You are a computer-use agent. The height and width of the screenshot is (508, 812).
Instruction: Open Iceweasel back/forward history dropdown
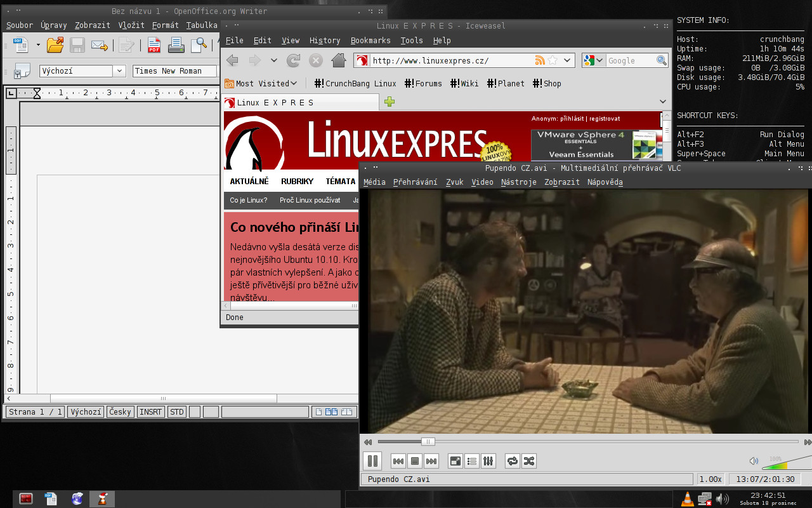click(x=273, y=60)
